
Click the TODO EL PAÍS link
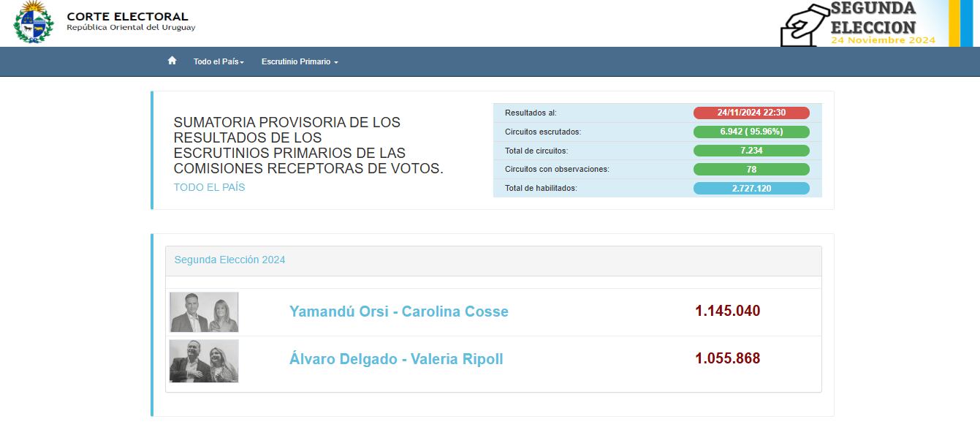click(x=209, y=187)
